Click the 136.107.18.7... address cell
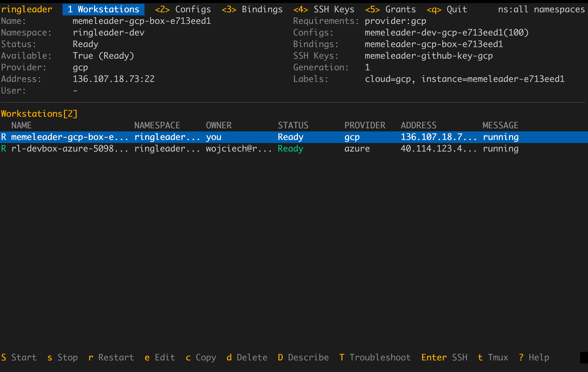 [439, 137]
